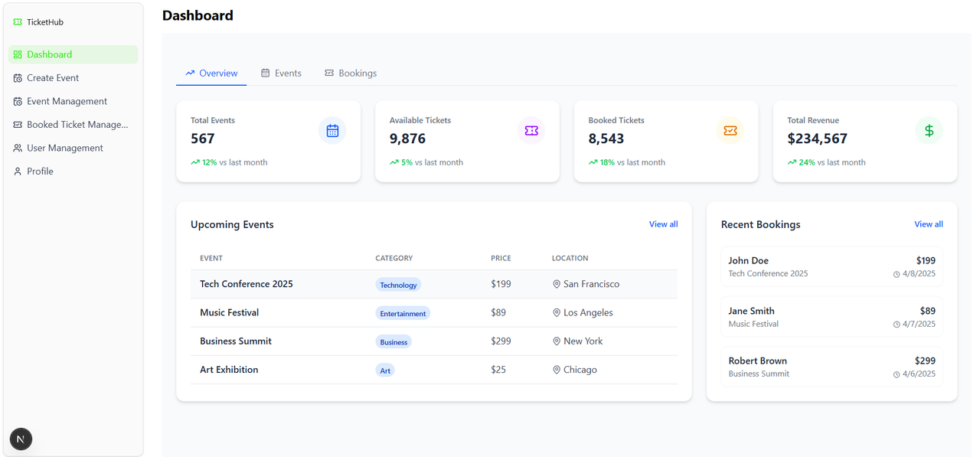This screenshot has width=980, height=457.
Task: Click the Dashboard sidebar icon
Action: (x=18, y=54)
